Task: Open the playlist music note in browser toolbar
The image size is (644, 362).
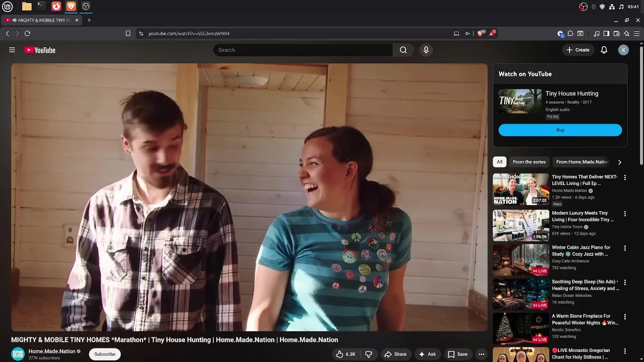Action: [x=596, y=34]
